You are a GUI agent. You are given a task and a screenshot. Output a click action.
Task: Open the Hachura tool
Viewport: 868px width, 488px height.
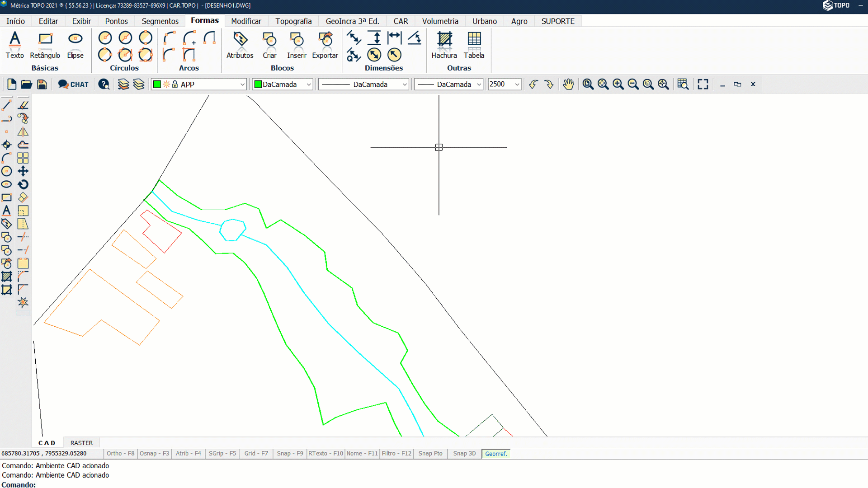444,45
